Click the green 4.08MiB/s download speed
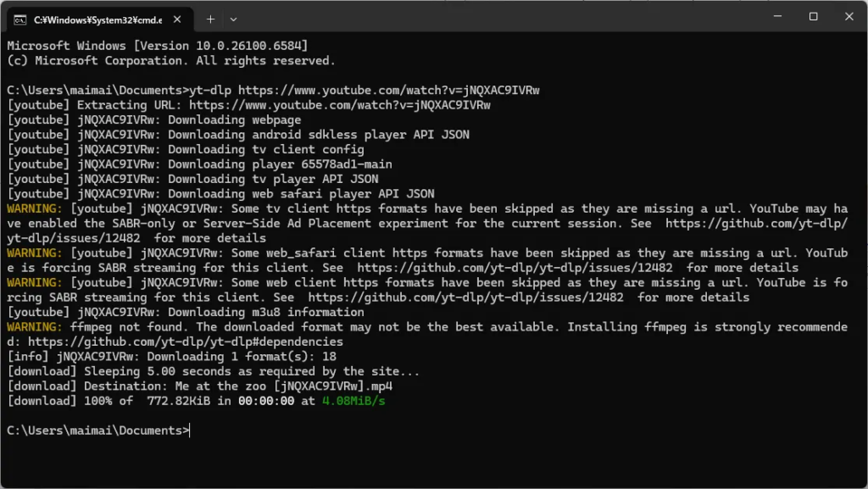This screenshot has width=868, height=489. [x=353, y=401]
